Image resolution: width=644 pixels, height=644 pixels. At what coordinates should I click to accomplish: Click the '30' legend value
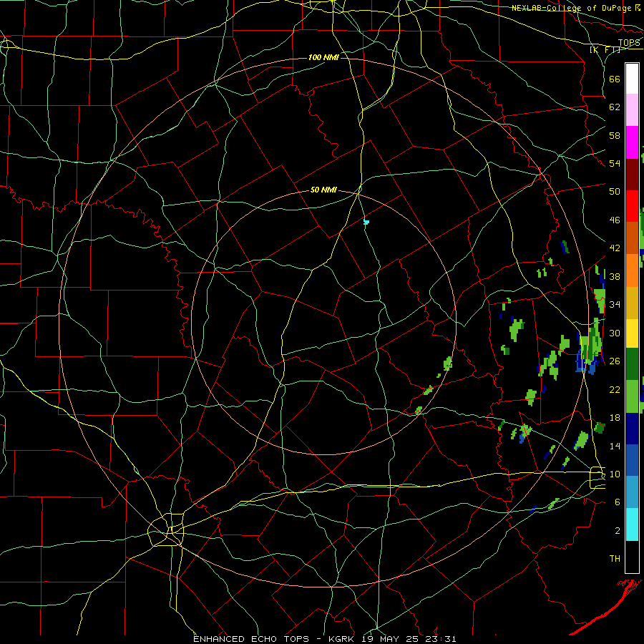(x=615, y=333)
